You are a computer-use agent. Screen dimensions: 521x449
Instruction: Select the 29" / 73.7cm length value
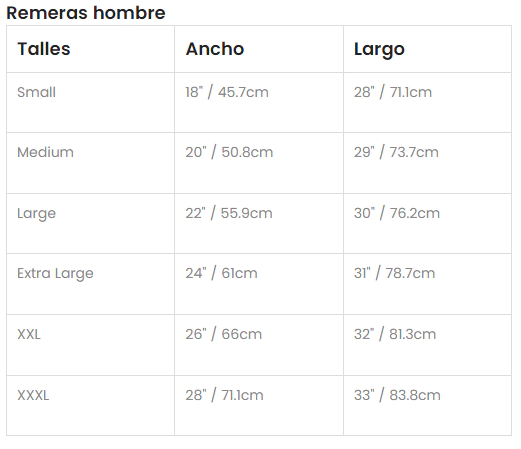396,152
